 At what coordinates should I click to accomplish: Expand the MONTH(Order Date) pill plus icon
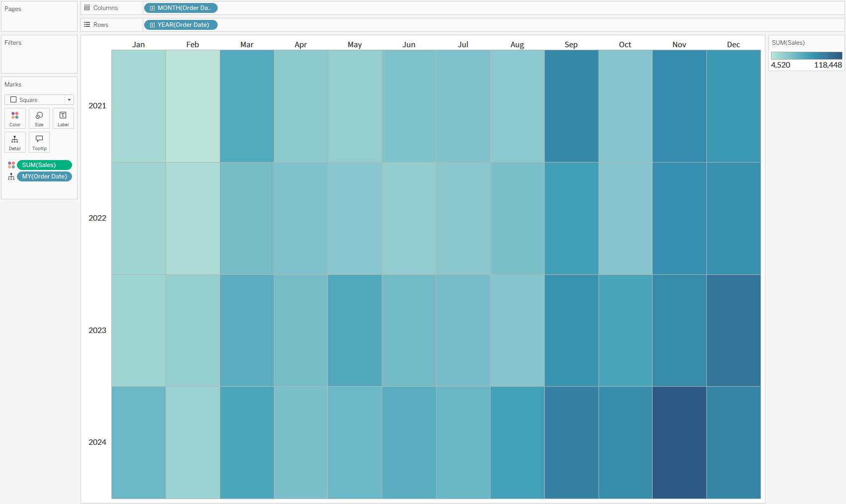pos(153,8)
